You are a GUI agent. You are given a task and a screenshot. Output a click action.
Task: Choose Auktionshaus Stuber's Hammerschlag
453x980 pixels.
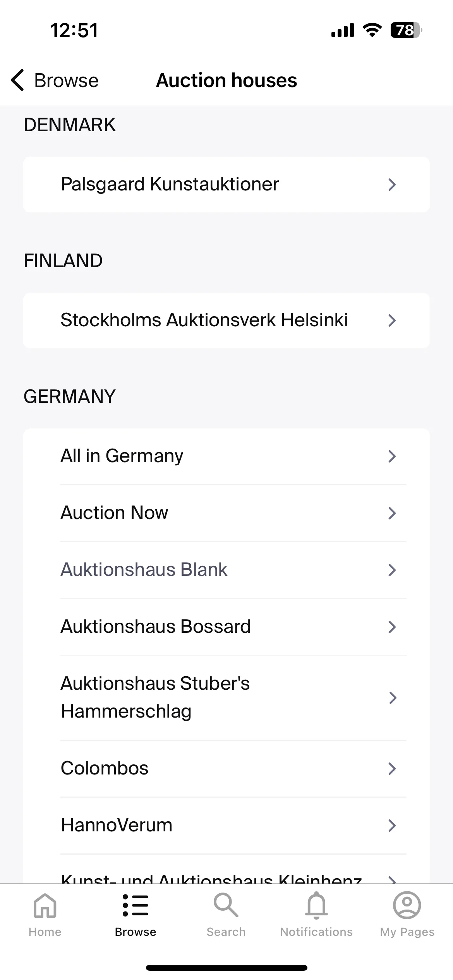(x=226, y=698)
